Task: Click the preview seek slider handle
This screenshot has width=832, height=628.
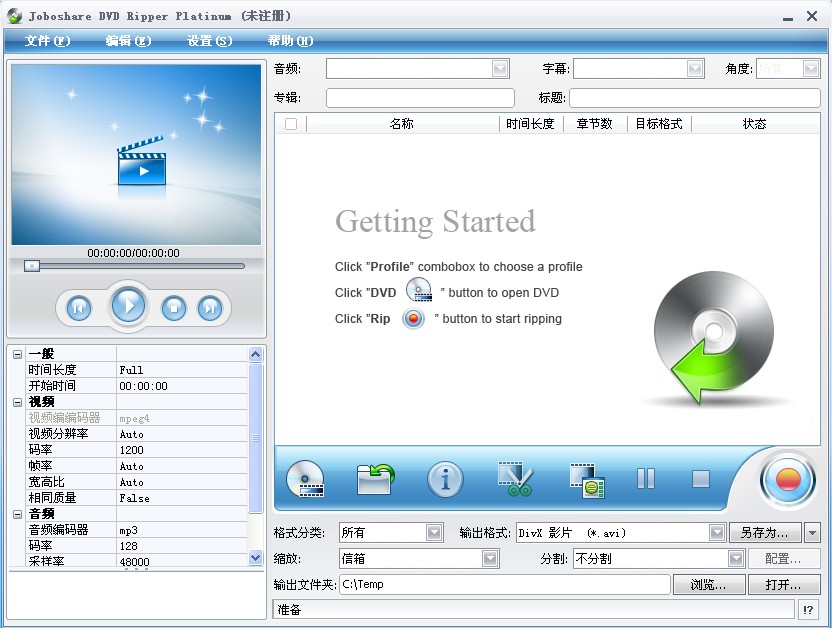Action: tap(32, 265)
